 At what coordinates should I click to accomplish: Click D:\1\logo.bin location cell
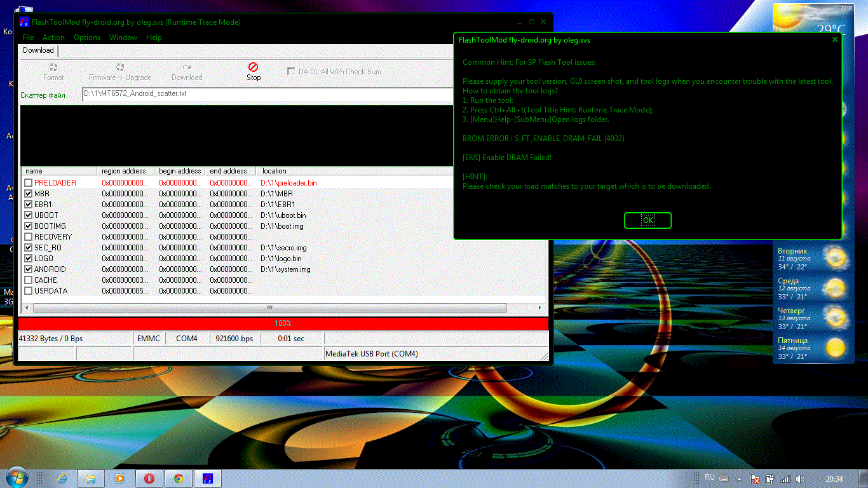281,259
